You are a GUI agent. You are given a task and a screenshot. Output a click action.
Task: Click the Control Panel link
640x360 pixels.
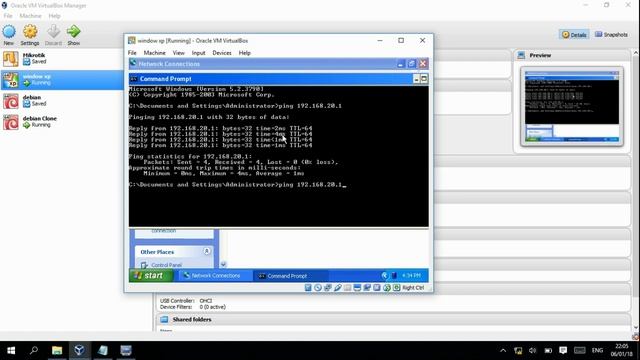[x=166, y=265]
